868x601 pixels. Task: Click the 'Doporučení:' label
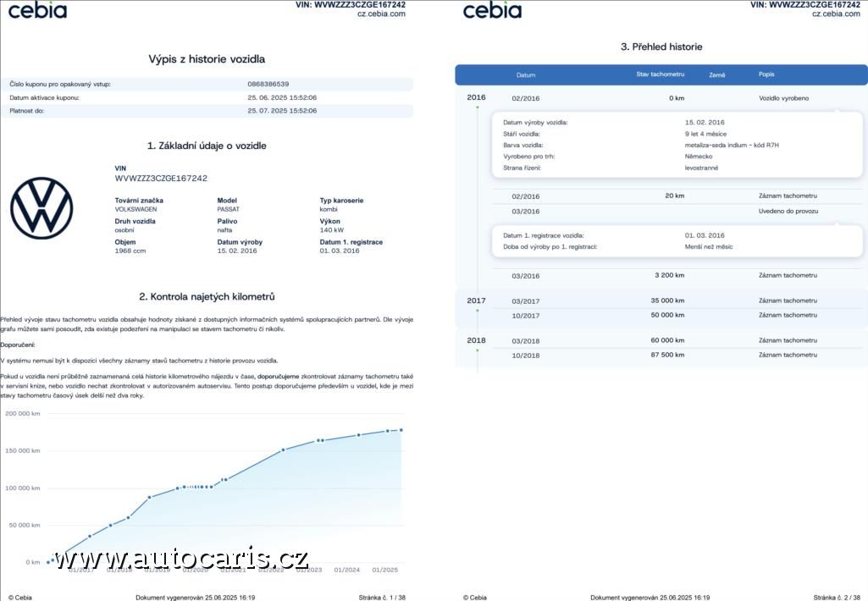[x=17, y=345]
